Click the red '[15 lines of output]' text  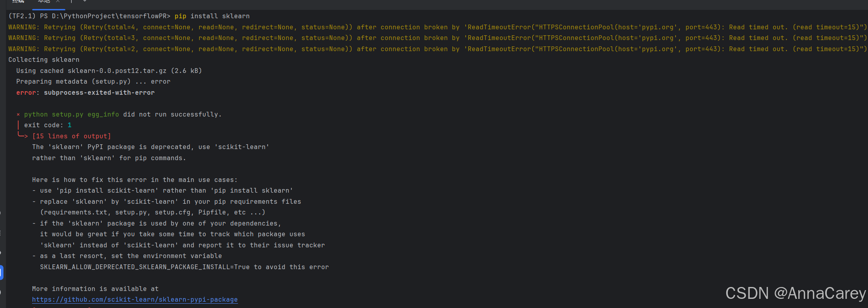tap(71, 136)
